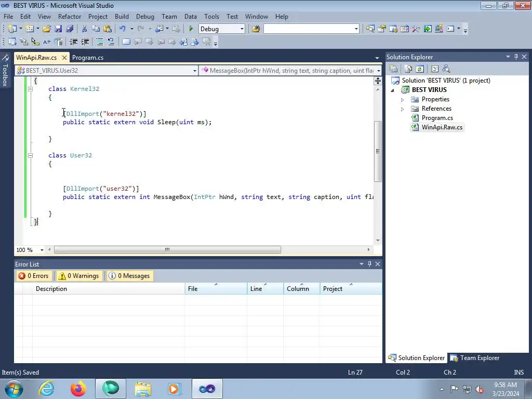
Task: Click the editor horizontal scrollbar thumb
Action: tap(168, 250)
